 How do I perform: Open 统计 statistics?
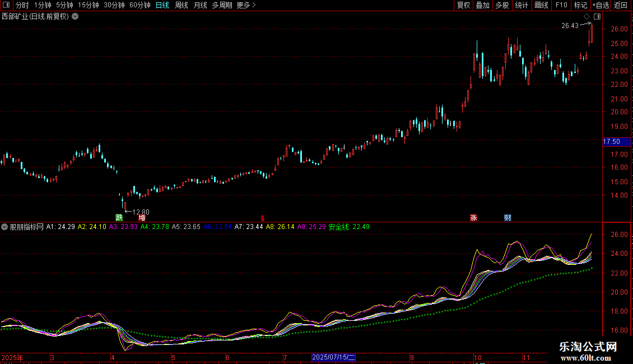[x=522, y=5]
